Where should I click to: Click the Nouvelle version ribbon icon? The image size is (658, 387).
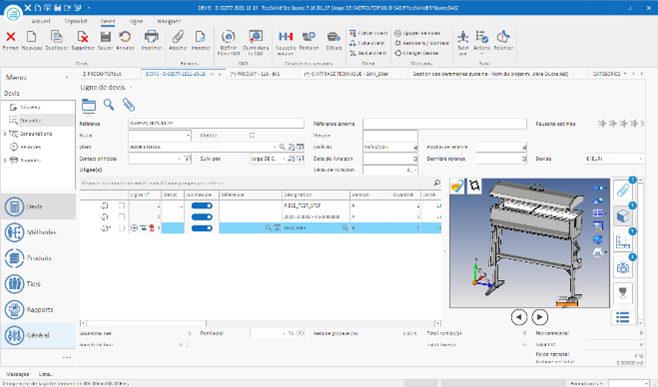coord(286,37)
